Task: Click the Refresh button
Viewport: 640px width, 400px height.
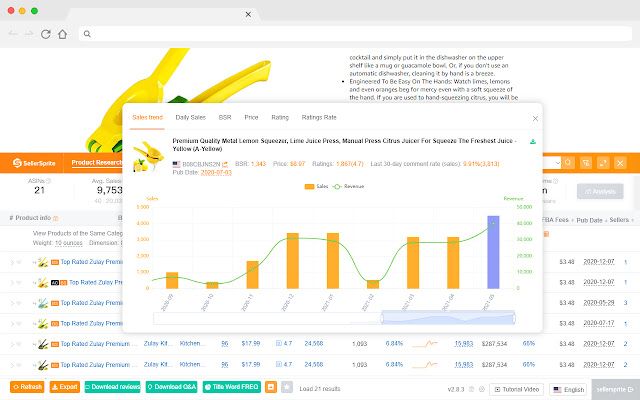Action: tap(27, 387)
